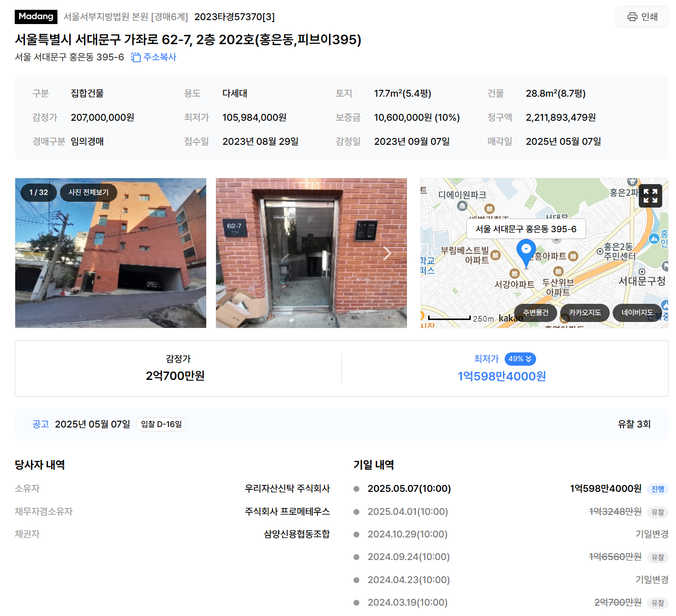Viewport: 676px width, 616px height.
Task: Click court name 서울서부지방법원 본원 [경매6계]
Action: click(126, 17)
